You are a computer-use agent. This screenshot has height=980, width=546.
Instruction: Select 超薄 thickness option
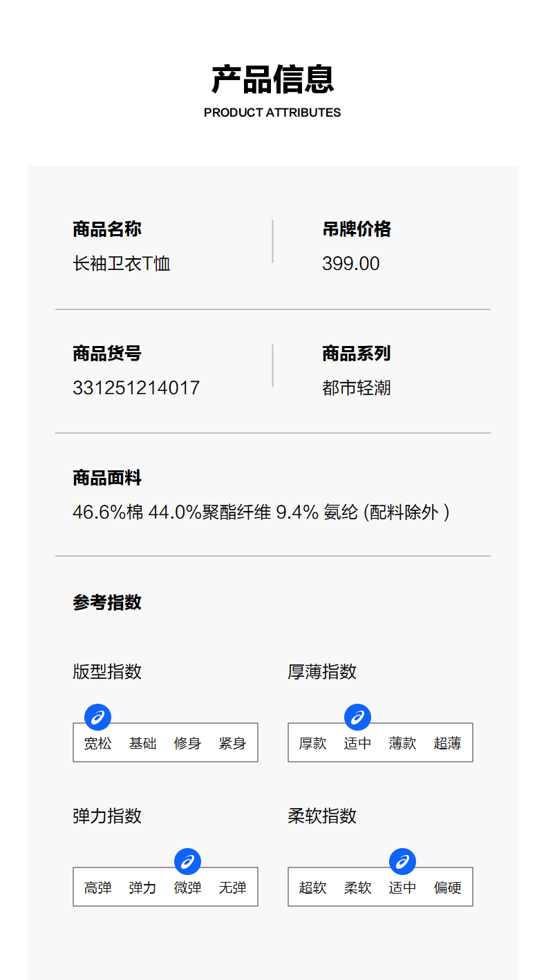(448, 744)
